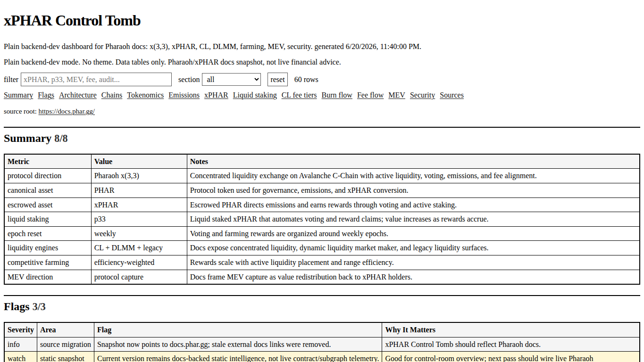Click the 'protocol capture' value cell
644x362 pixels.
(139, 277)
